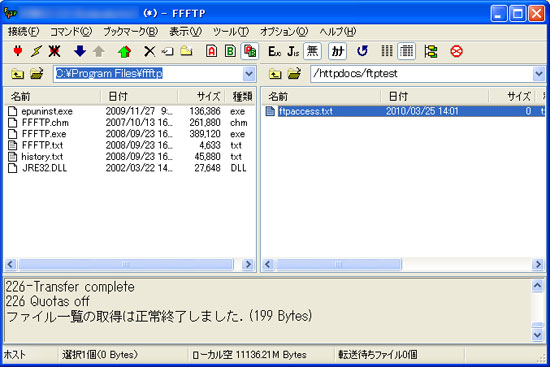Sort local list by 種類 column
Screen dimensions: 550x367
click(x=240, y=96)
